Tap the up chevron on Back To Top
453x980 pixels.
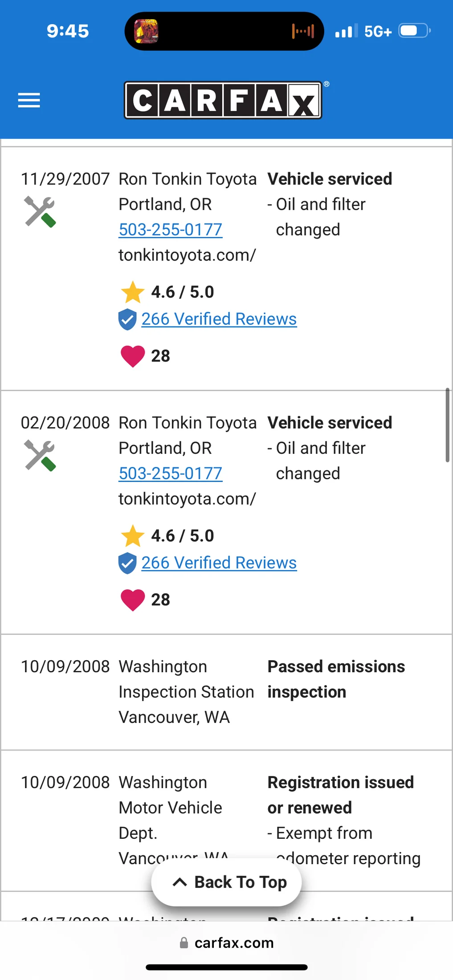180,882
